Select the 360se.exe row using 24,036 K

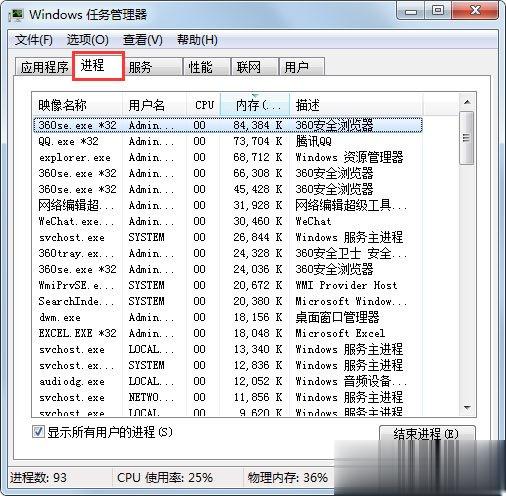pyautogui.click(x=228, y=269)
